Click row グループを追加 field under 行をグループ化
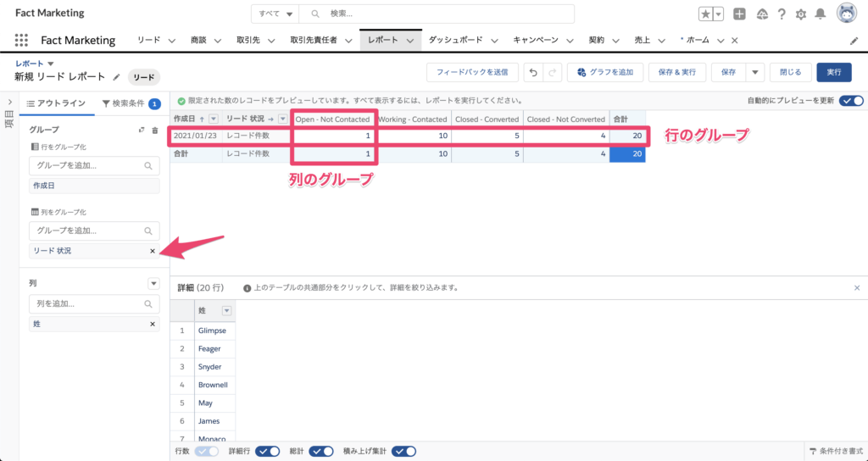The height and width of the screenshot is (461, 868). (94, 165)
